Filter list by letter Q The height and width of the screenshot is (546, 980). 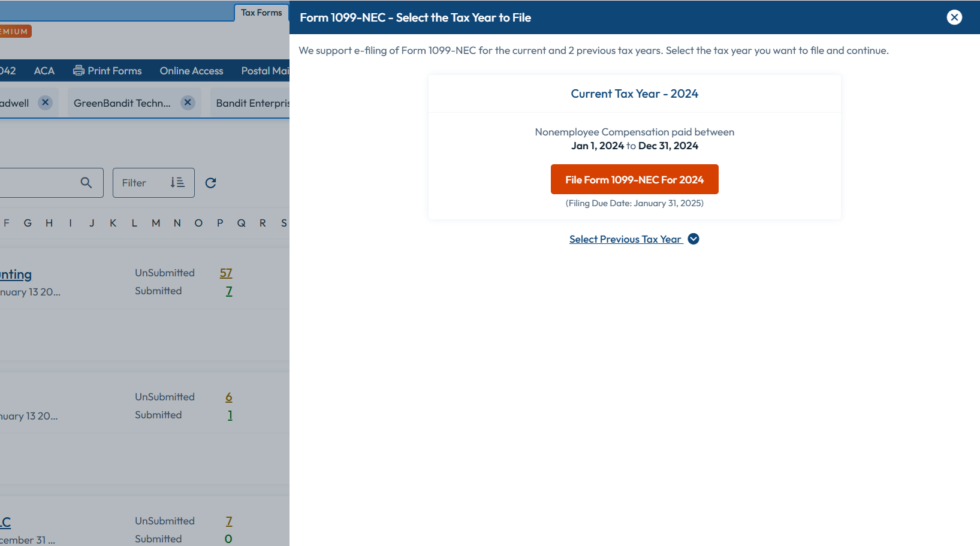(x=241, y=223)
